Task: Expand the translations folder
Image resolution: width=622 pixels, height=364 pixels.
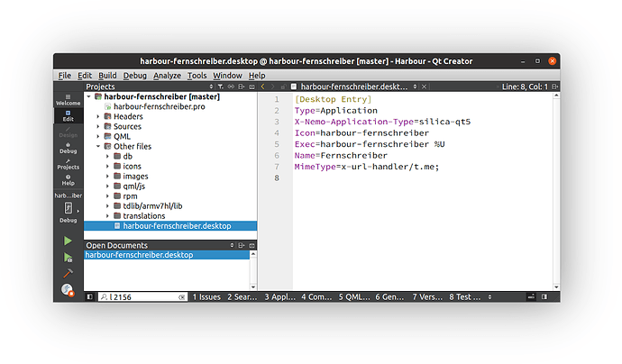Action: pos(107,215)
